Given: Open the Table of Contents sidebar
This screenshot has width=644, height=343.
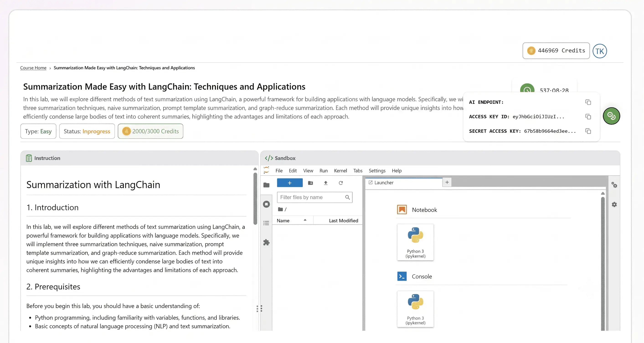Looking at the screenshot, I should [x=266, y=223].
